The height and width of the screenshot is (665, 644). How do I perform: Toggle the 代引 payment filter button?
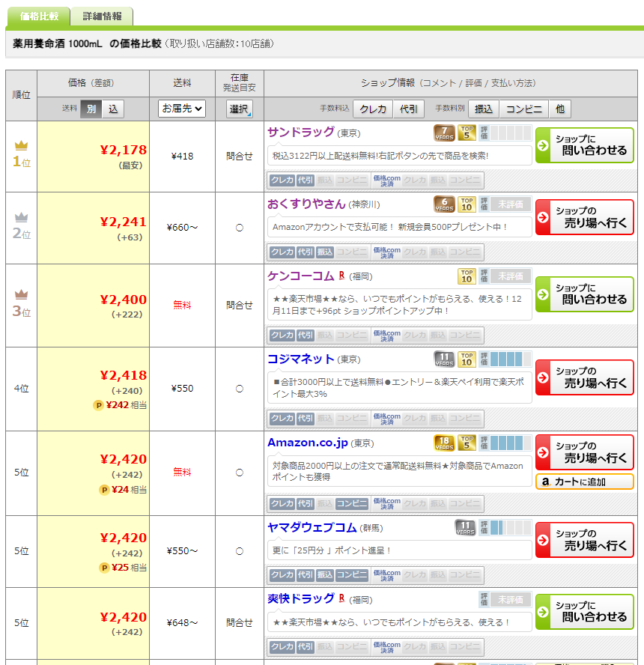409,109
